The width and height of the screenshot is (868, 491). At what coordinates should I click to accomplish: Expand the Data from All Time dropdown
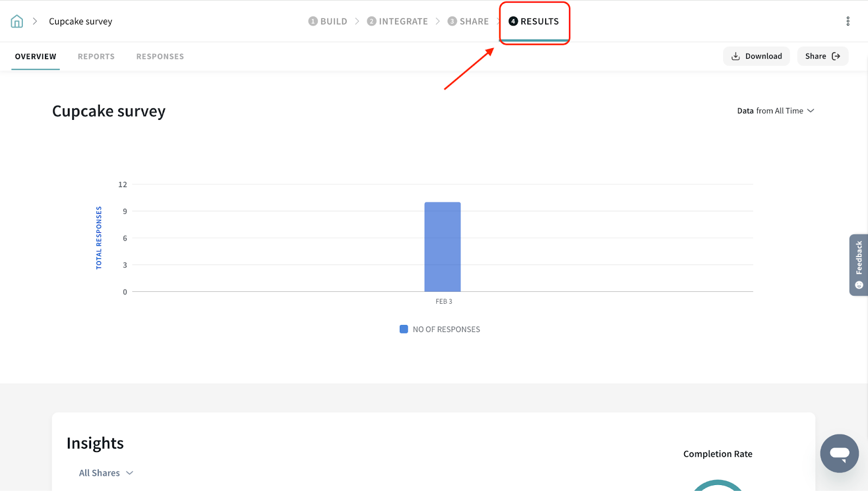click(x=775, y=111)
